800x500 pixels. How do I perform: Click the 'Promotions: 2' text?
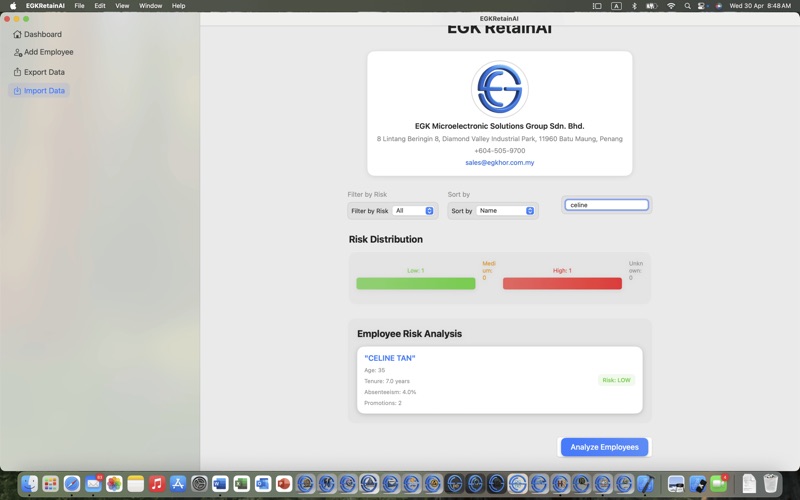(383, 403)
